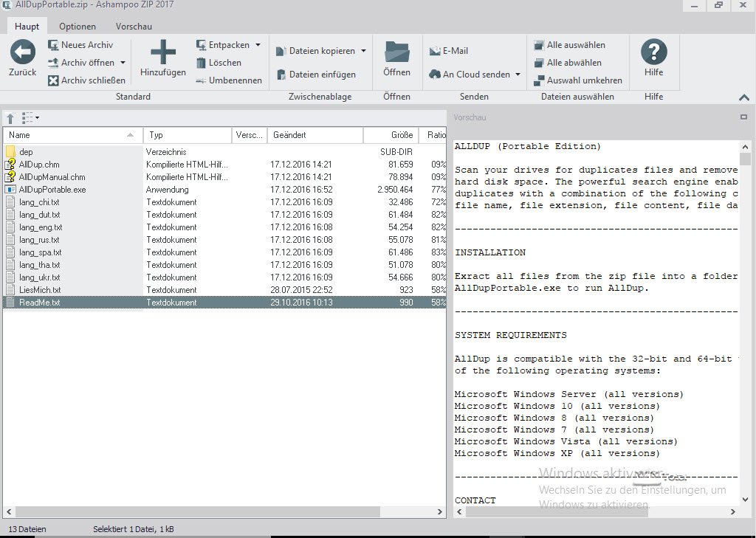Send the archive via E-Mail
Image resolution: width=756 pixels, height=538 pixels.
[449, 51]
